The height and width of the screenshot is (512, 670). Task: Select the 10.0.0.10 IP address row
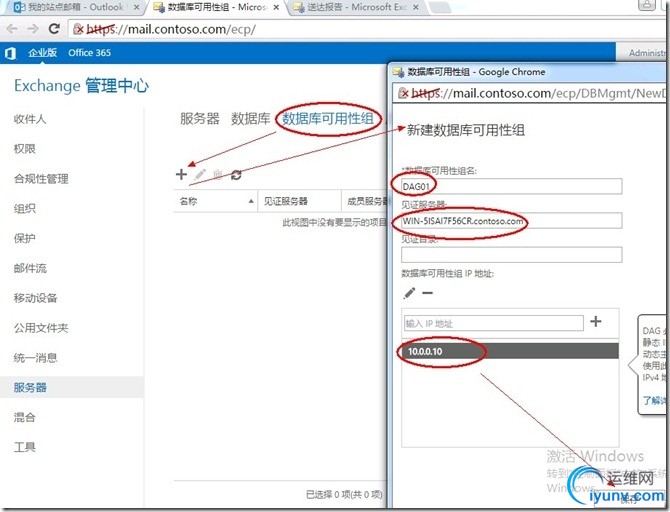(510, 351)
